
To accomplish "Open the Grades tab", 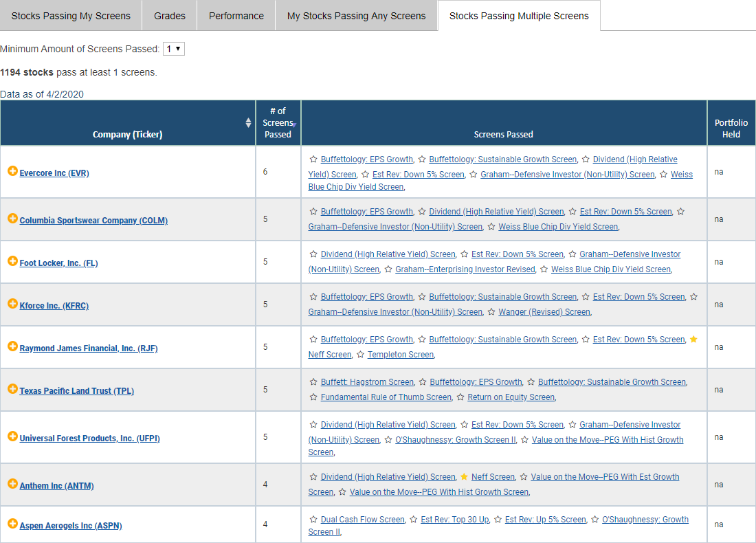I will [170, 16].
